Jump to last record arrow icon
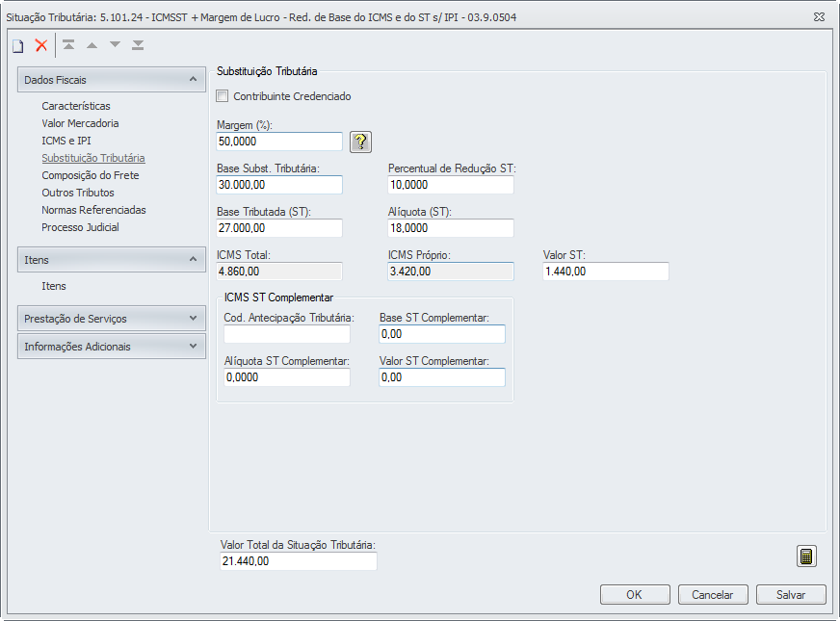840x621 pixels. coord(138,45)
